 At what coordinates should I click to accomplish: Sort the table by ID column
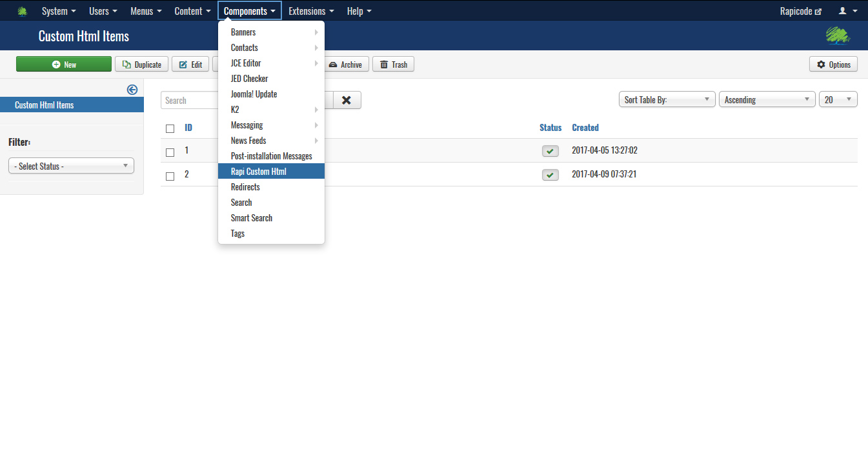tap(188, 128)
